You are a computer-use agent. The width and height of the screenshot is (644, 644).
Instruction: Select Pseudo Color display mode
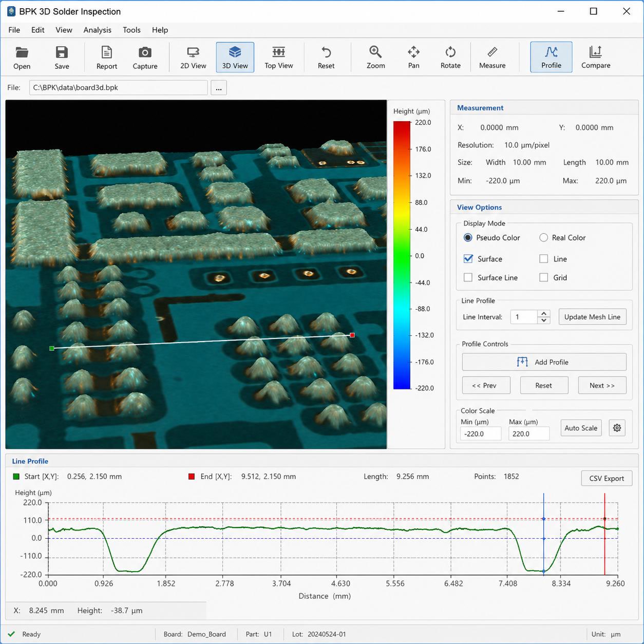click(x=468, y=238)
